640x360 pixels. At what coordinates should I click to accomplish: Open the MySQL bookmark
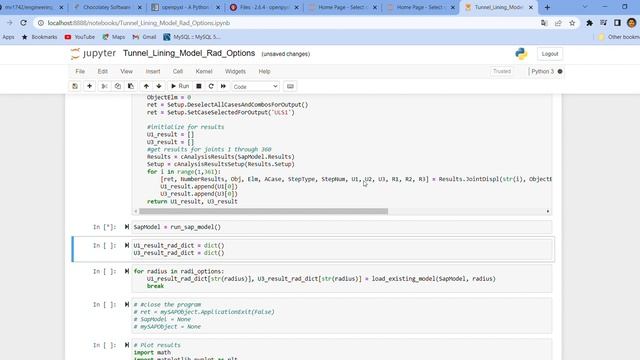click(x=192, y=37)
